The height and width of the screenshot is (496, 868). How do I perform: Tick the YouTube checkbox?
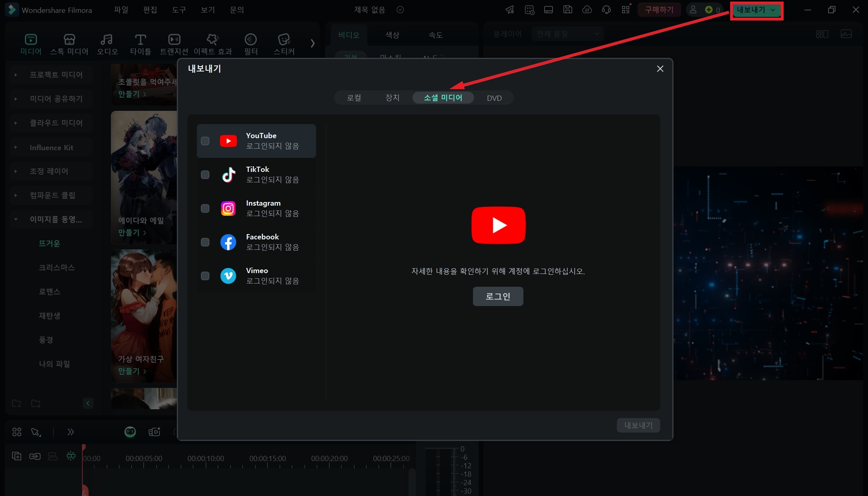205,141
